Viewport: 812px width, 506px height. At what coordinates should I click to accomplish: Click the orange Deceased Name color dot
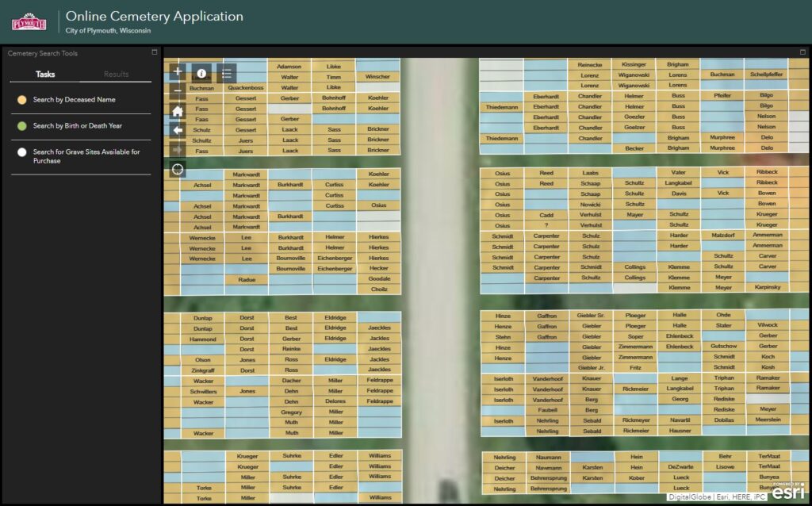22,100
